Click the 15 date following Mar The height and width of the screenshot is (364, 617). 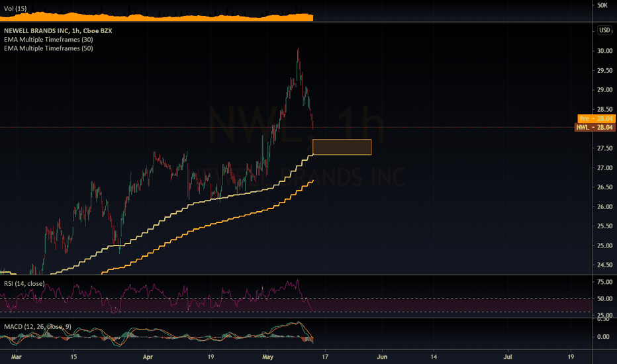coord(73,357)
